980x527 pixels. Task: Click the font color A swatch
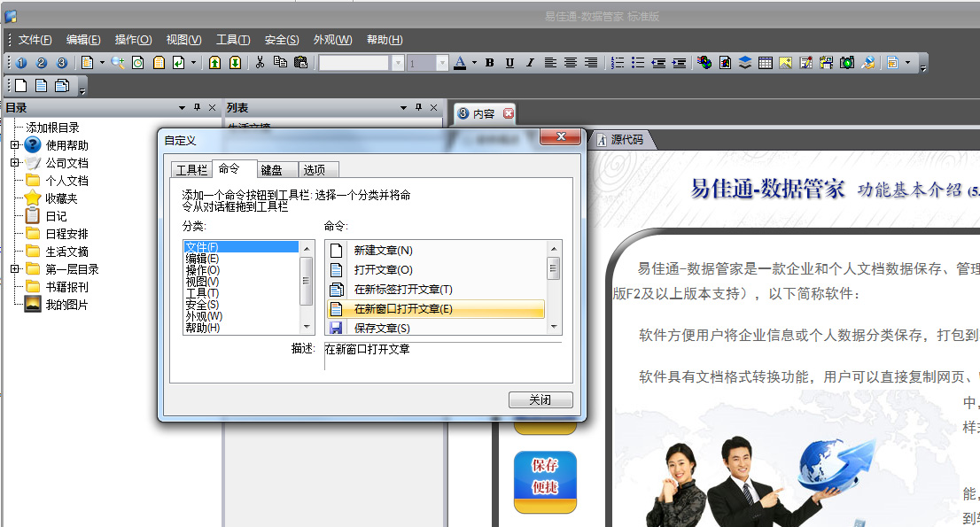(x=460, y=63)
